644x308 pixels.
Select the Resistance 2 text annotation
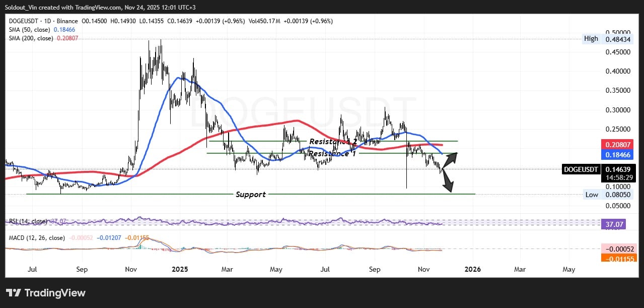332,142
